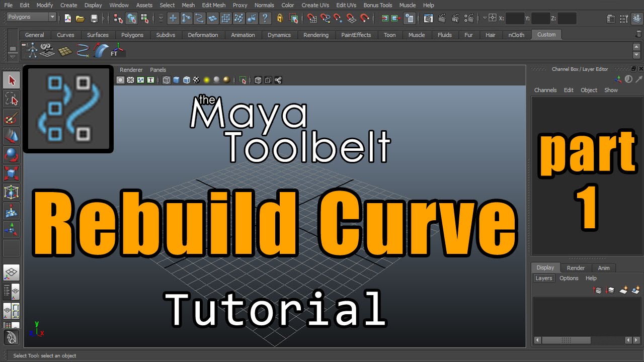Show the Channel Box/Layer Editor sidebar icon
Image resolution: width=644 pixels, height=362 pixels.
[637, 19]
